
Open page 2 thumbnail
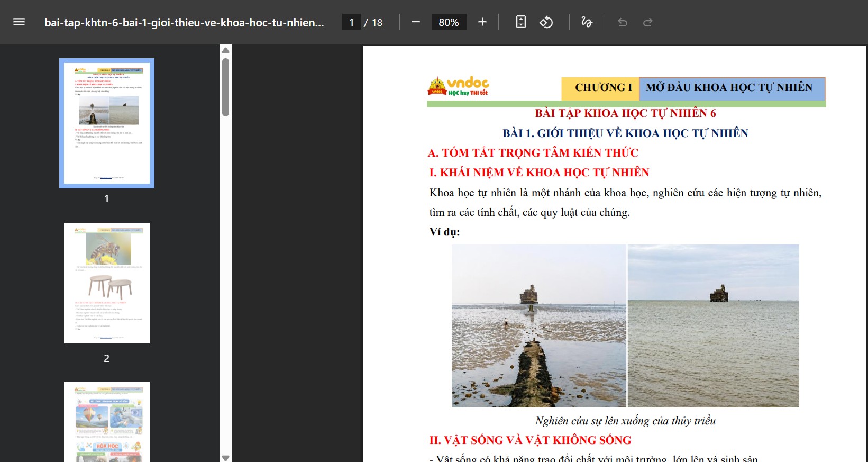pos(107,283)
